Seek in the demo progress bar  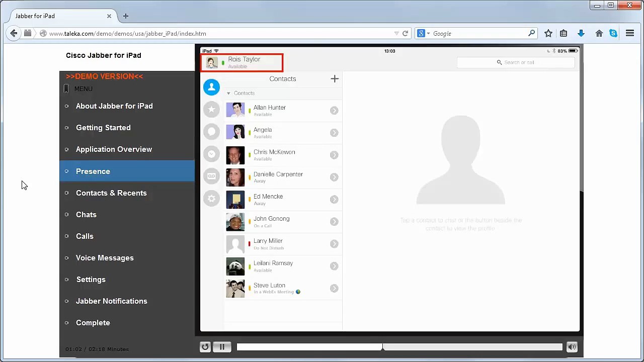[399, 347]
